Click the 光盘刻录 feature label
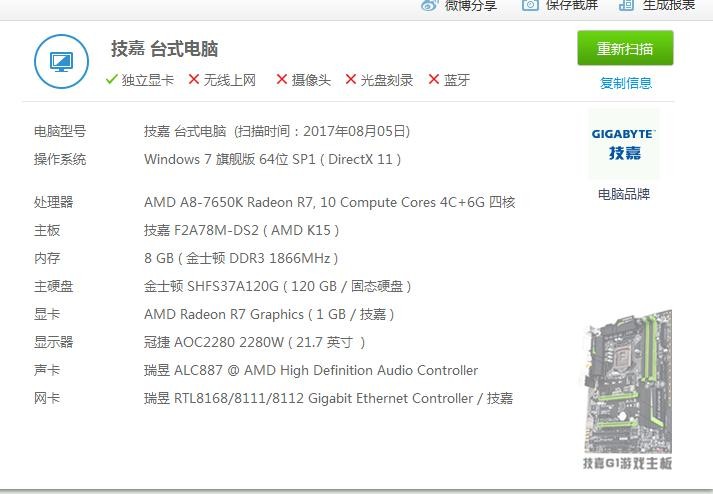 point(387,80)
